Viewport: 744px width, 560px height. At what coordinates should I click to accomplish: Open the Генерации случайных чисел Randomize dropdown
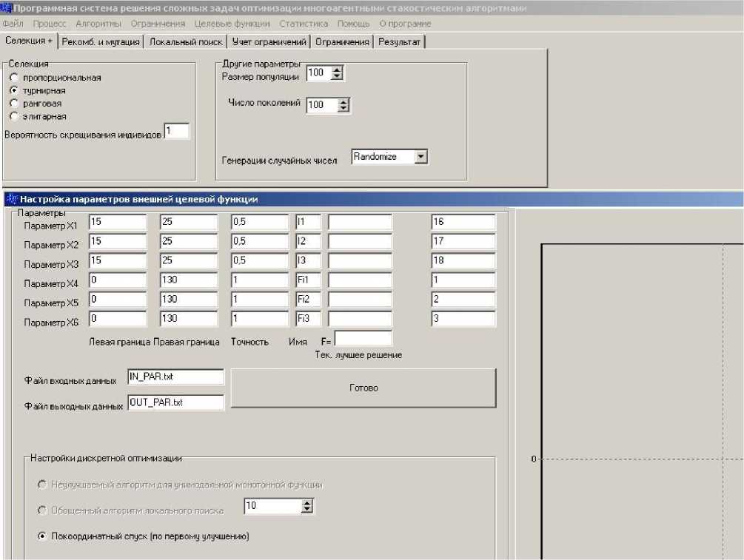(421, 157)
